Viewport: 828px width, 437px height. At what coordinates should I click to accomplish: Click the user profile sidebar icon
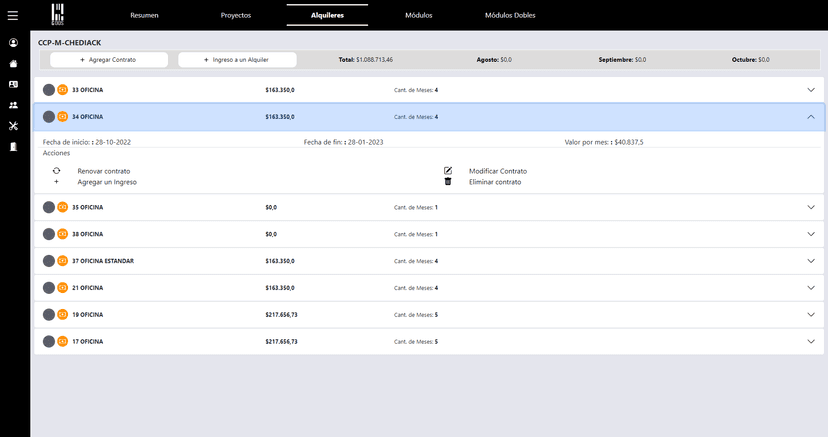[13, 43]
